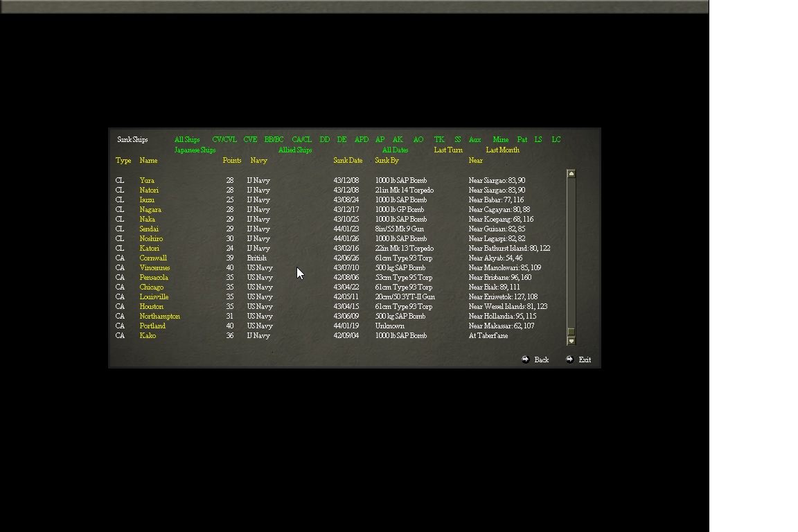Select the Last Month date filter
This screenshot has width=798, height=532.
pyautogui.click(x=503, y=150)
